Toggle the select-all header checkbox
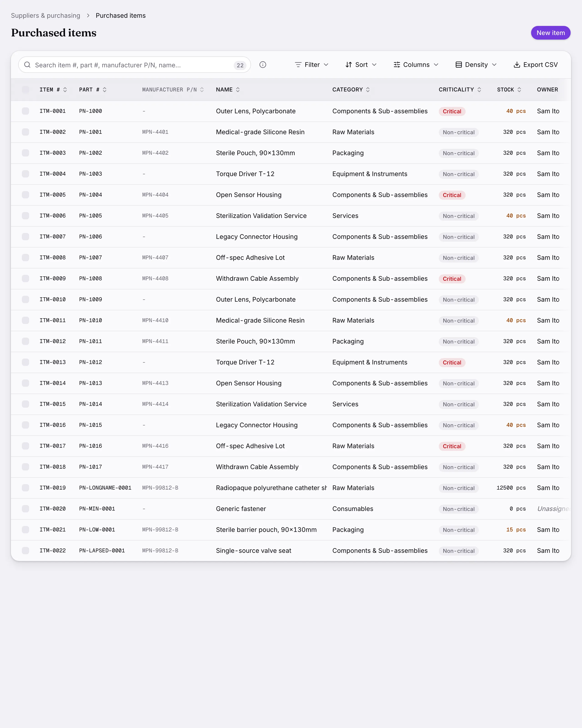This screenshot has width=582, height=728. (x=25, y=90)
